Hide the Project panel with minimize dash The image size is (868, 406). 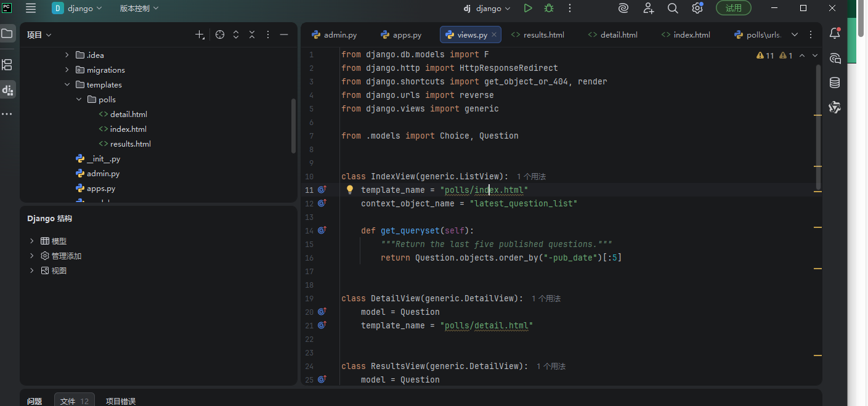[x=284, y=35]
